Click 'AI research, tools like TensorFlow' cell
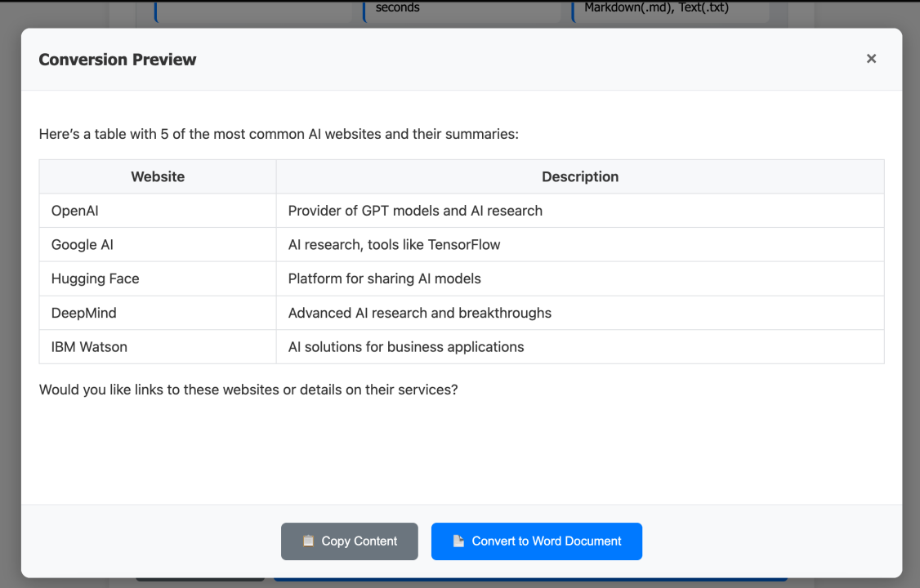920x588 pixels. tap(579, 244)
